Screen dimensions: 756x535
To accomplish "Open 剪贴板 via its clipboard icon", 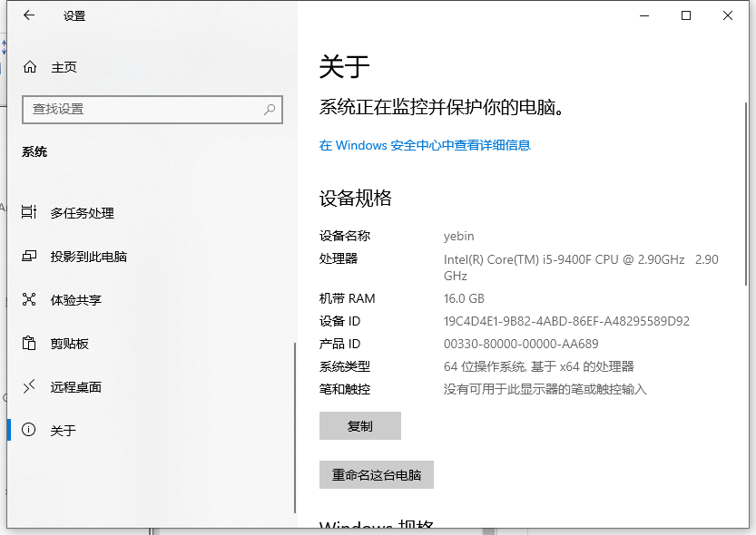I will [x=28, y=344].
